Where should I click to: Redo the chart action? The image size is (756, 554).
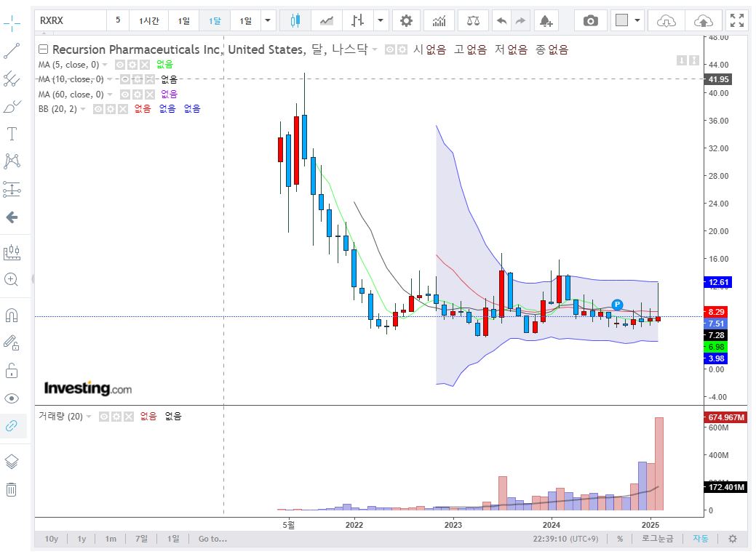pyautogui.click(x=520, y=20)
